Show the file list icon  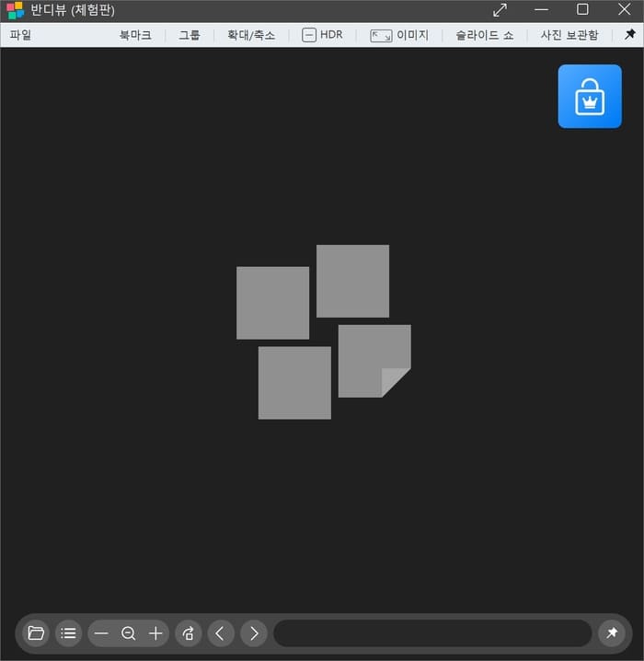pos(68,633)
